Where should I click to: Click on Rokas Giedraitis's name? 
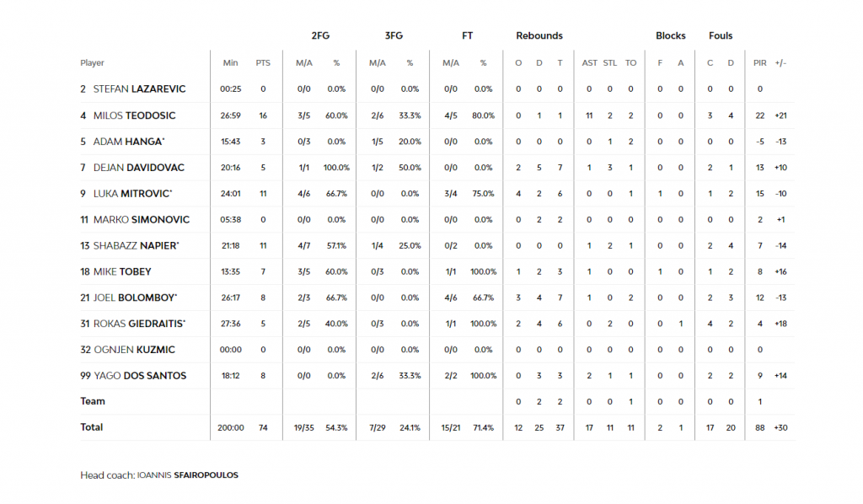tap(139, 324)
